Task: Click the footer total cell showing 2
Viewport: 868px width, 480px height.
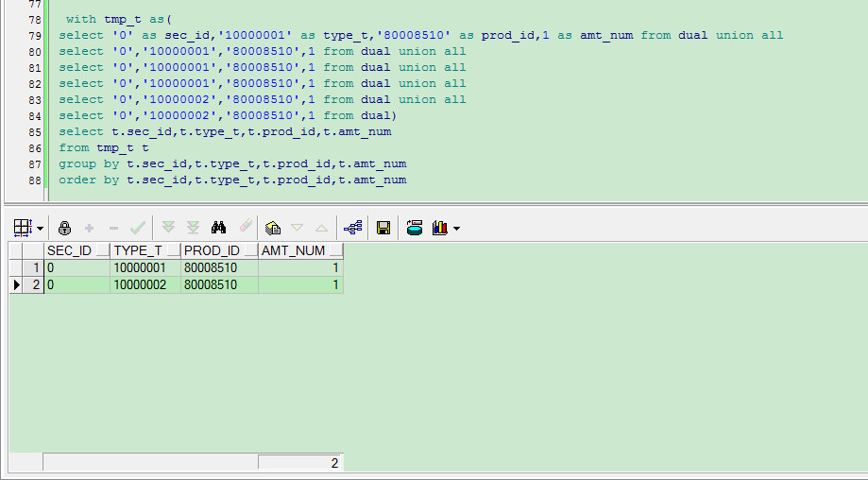Action: point(300,463)
